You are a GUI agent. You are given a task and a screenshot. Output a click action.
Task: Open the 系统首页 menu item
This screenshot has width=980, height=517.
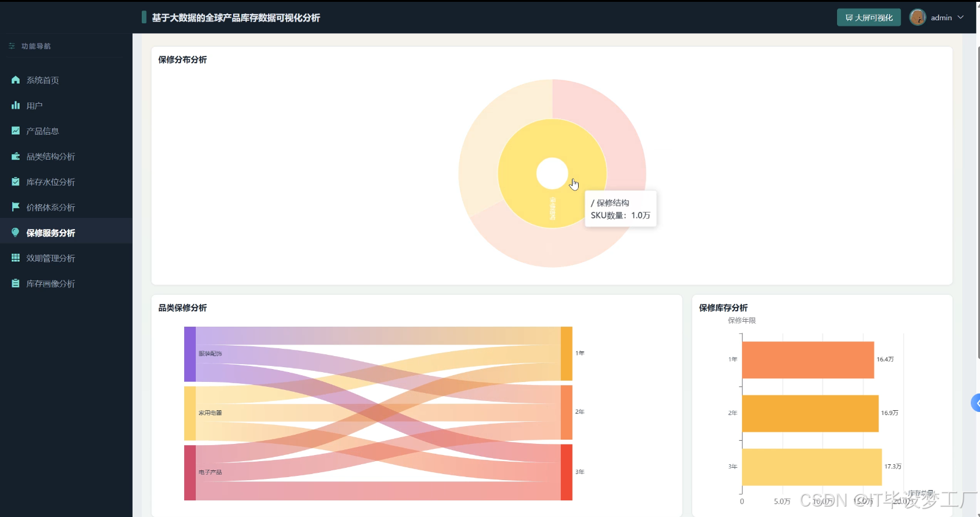pos(66,80)
